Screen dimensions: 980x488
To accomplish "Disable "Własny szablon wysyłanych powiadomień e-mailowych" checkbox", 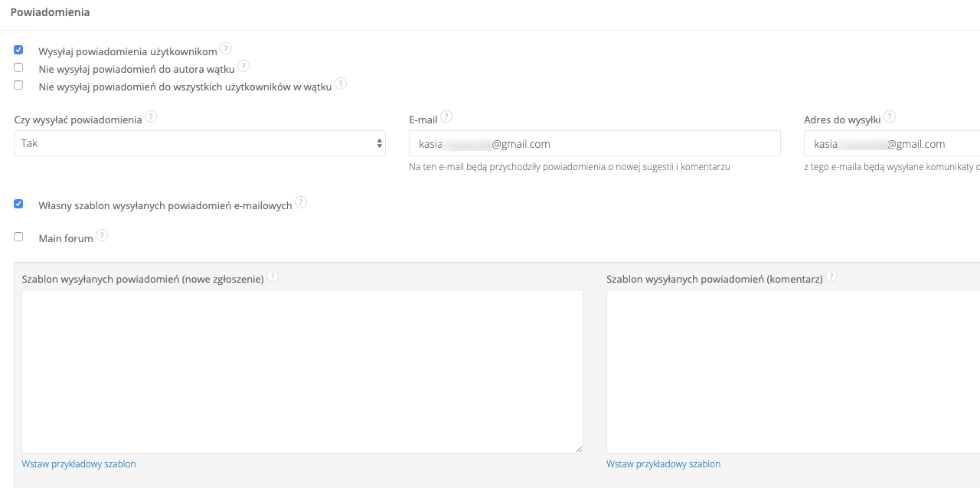I will [18, 204].
